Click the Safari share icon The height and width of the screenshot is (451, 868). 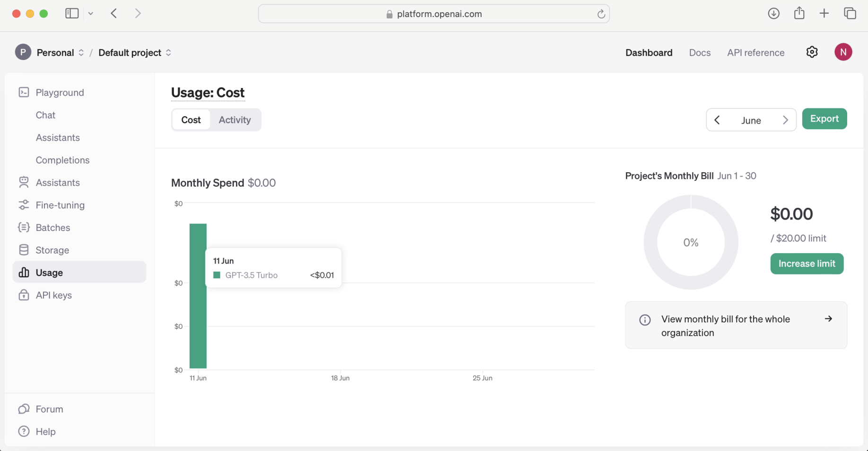tap(799, 13)
